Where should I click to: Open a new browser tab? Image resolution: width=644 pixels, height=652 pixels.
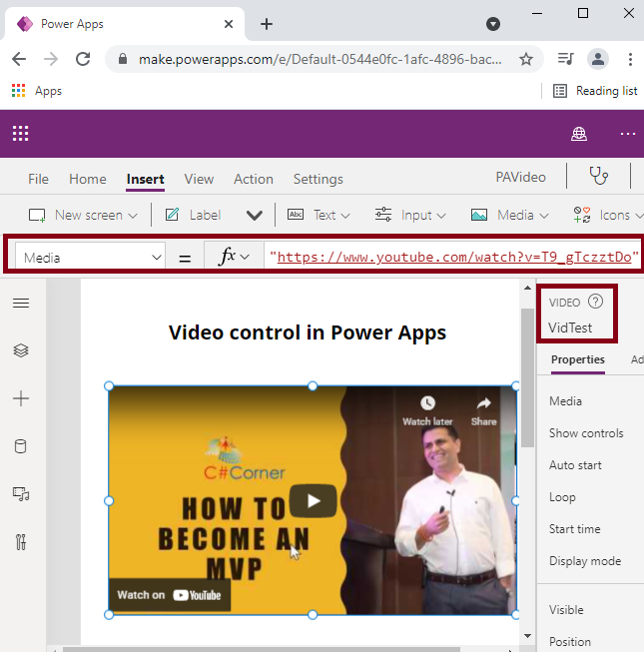267,24
